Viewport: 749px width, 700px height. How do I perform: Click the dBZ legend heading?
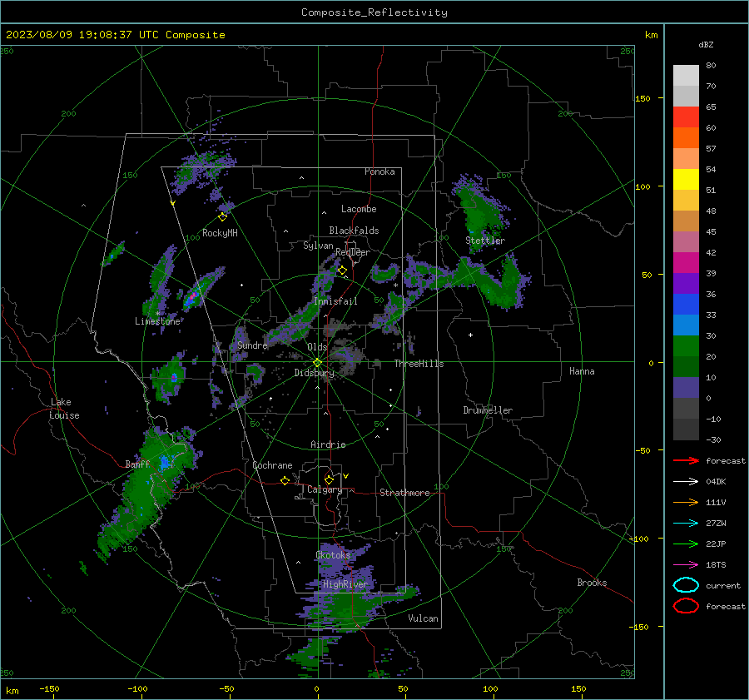click(x=706, y=44)
